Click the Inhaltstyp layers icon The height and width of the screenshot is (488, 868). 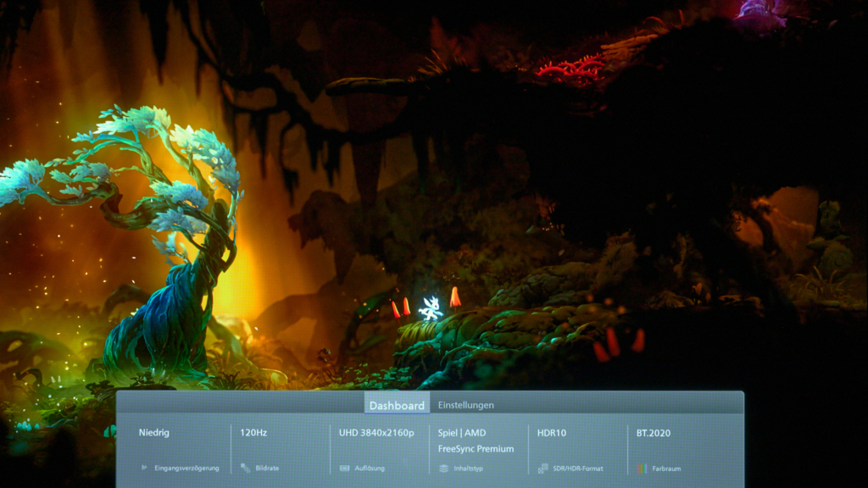443,468
